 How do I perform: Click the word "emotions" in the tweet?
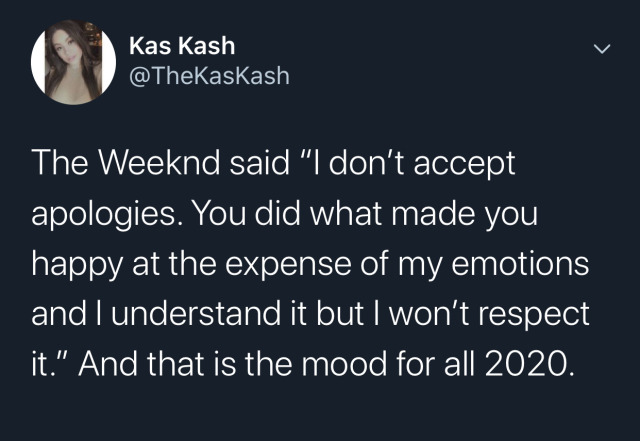[520, 264]
